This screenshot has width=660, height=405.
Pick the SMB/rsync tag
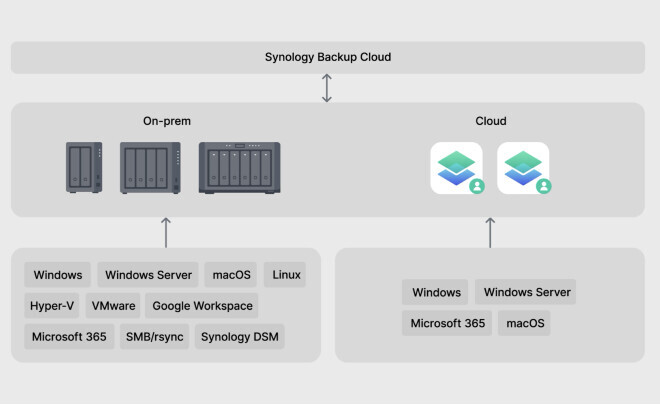coord(154,337)
